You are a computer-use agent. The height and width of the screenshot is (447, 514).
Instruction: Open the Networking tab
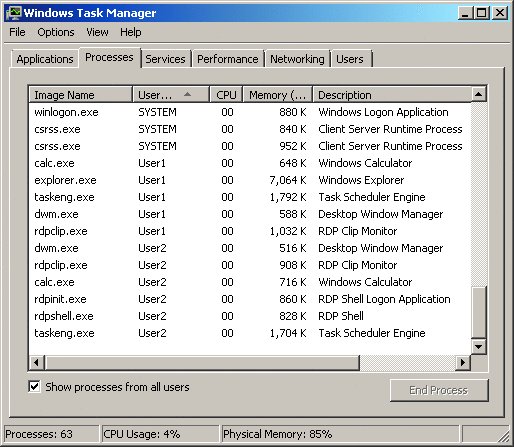pos(297,59)
